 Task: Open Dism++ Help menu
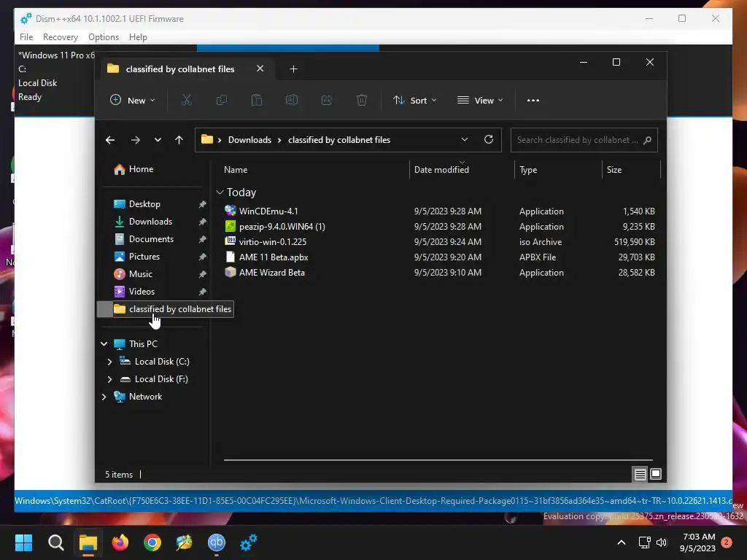[138, 37]
